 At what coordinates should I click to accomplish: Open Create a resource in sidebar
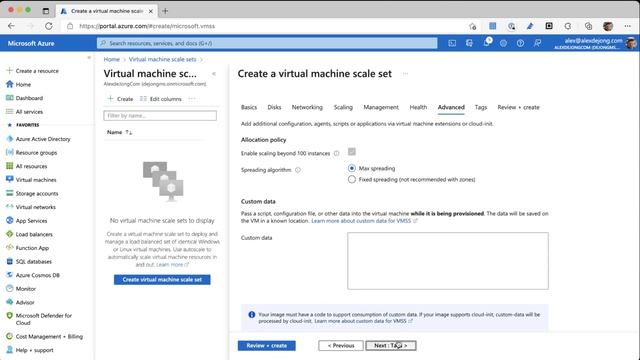click(33, 71)
